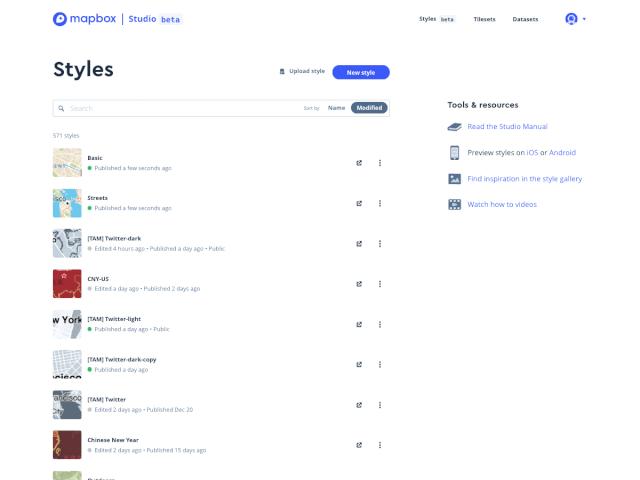
Task: Go to the Tilesets tab
Action: point(484,19)
